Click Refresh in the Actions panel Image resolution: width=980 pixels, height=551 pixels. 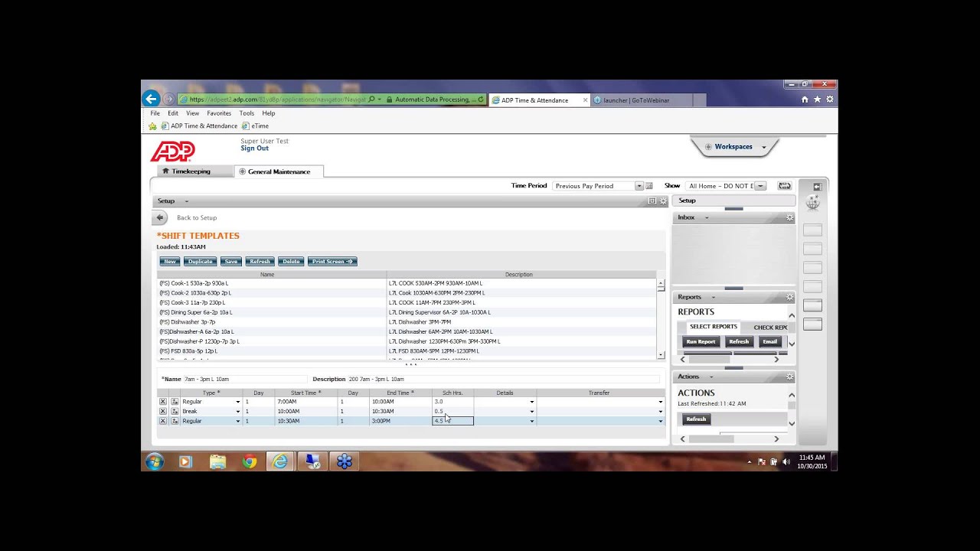tap(696, 419)
